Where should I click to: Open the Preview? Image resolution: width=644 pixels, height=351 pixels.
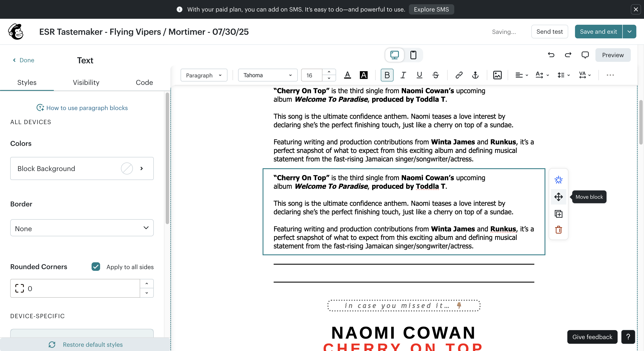click(613, 55)
